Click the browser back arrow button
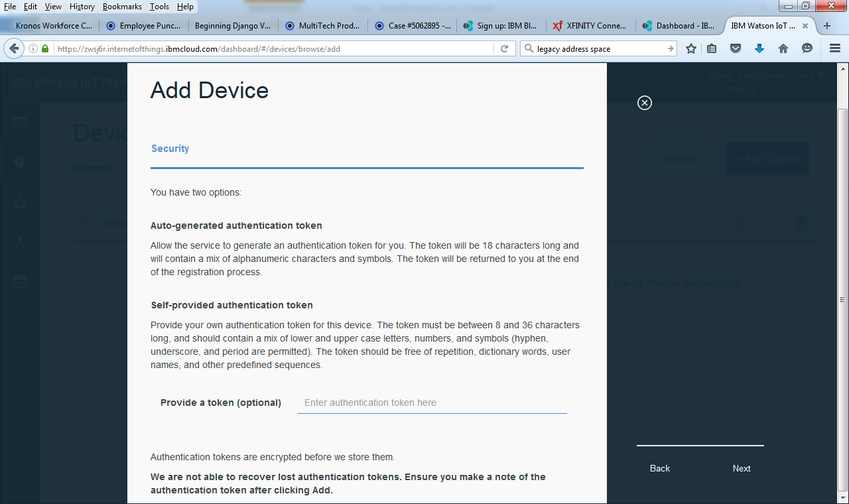849x504 pixels. click(14, 48)
